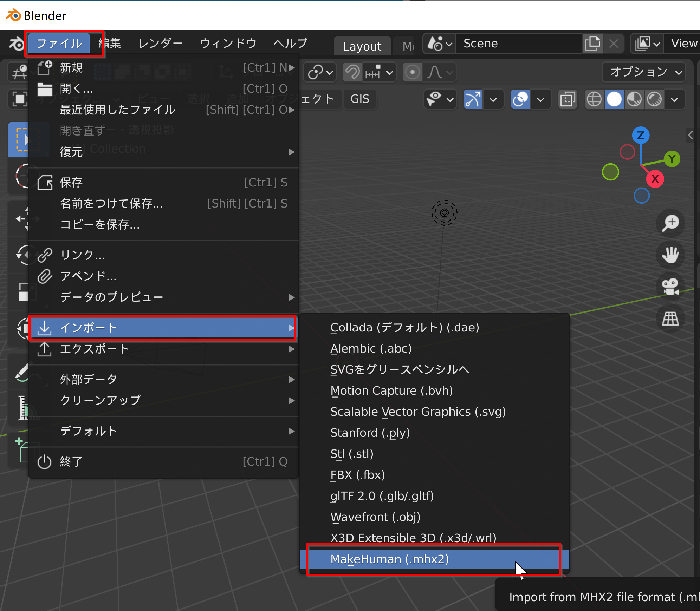Image resolution: width=700 pixels, height=611 pixels.
Task: Choose MakeHuman (.mhx2) import entry
Action: click(x=390, y=559)
